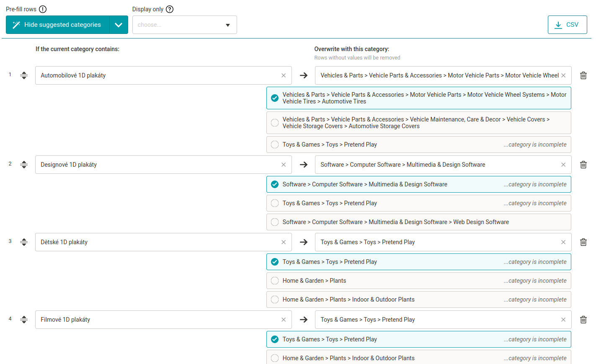Image resolution: width=596 pixels, height=364 pixels.
Task: Grab the reorder handle of row 1
Action: click(x=24, y=75)
